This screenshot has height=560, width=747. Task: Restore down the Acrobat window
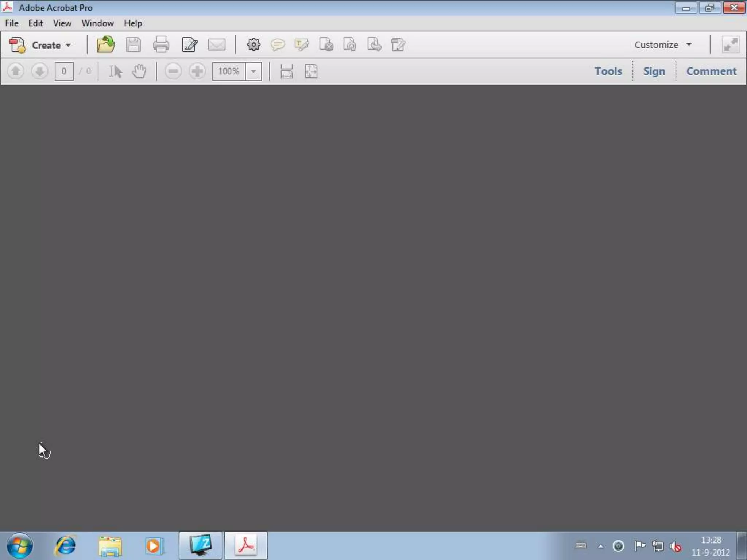[709, 8]
